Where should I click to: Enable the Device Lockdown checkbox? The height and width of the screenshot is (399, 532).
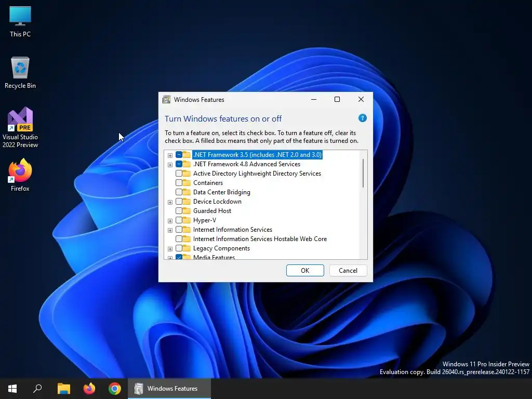point(179,202)
